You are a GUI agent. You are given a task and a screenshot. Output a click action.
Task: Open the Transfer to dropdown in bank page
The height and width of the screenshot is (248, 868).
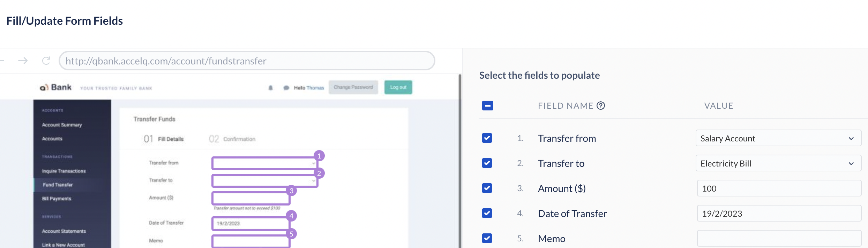coord(265,180)
